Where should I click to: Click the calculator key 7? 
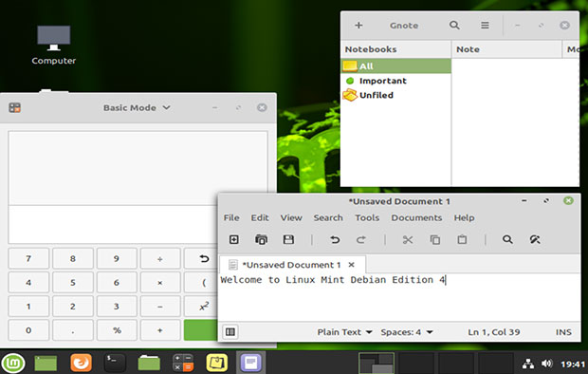(x=28, y=259)
